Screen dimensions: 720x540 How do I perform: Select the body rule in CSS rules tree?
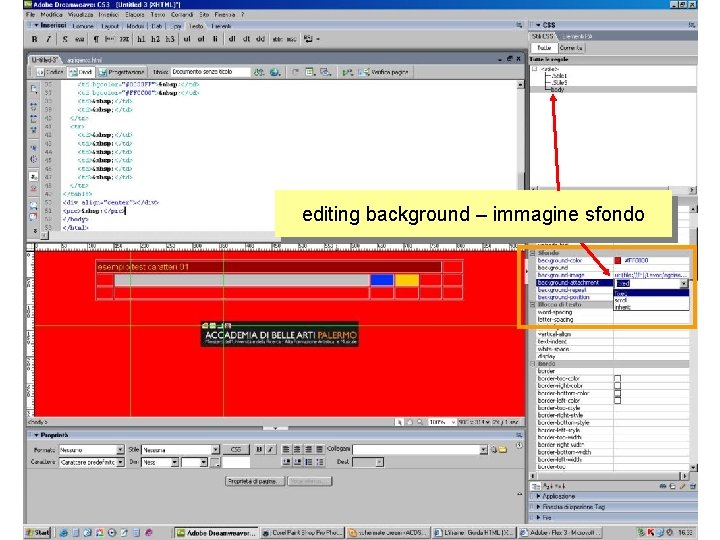(x=557, y=90)
